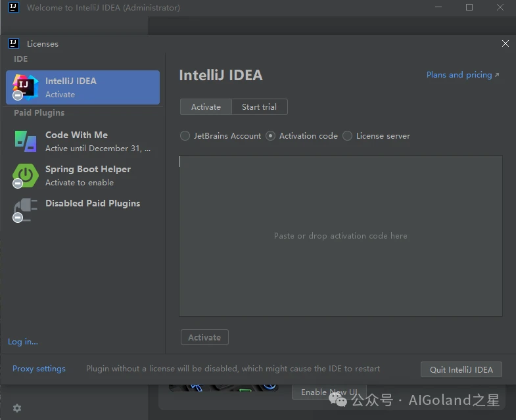Select the Disabled Paid Plugins entry
Screen dimensions: 516x420
pos(83,210)
